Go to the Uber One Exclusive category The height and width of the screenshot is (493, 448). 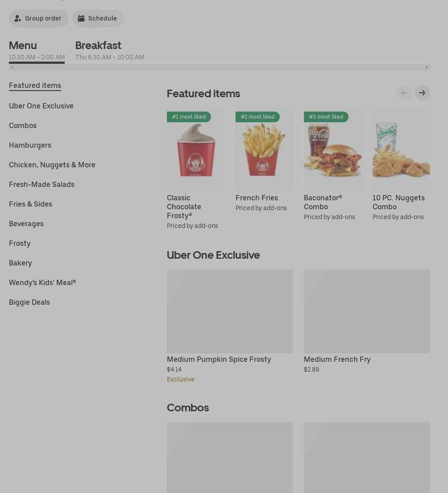(41, 106)
